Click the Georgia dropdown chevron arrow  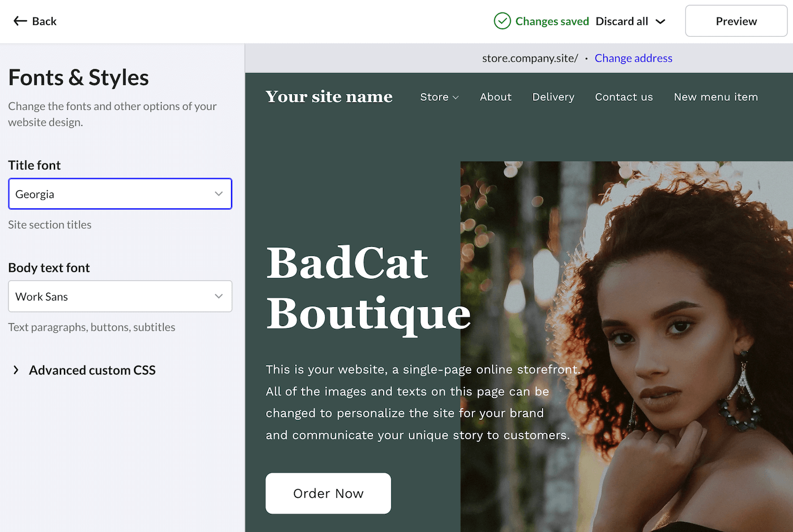[x=219, y=194]
